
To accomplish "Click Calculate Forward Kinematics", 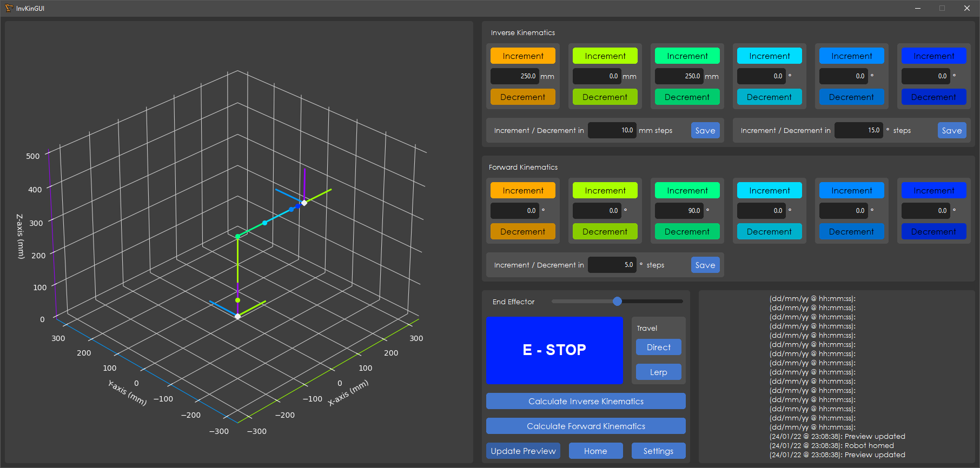I will coord(586,426).
